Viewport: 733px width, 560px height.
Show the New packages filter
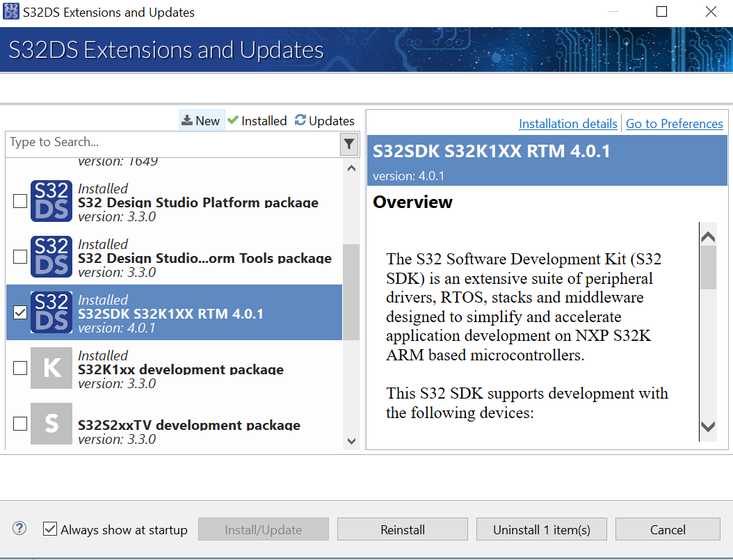pos(201,120)
